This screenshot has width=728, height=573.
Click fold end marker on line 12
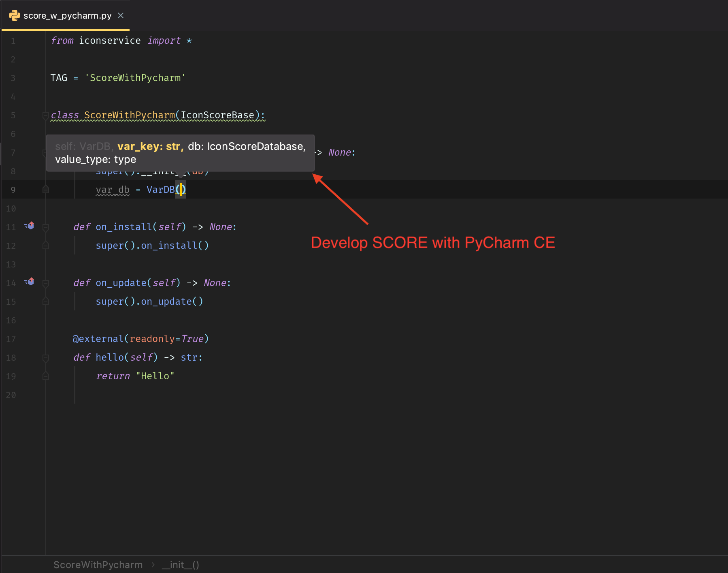point(46,246)
